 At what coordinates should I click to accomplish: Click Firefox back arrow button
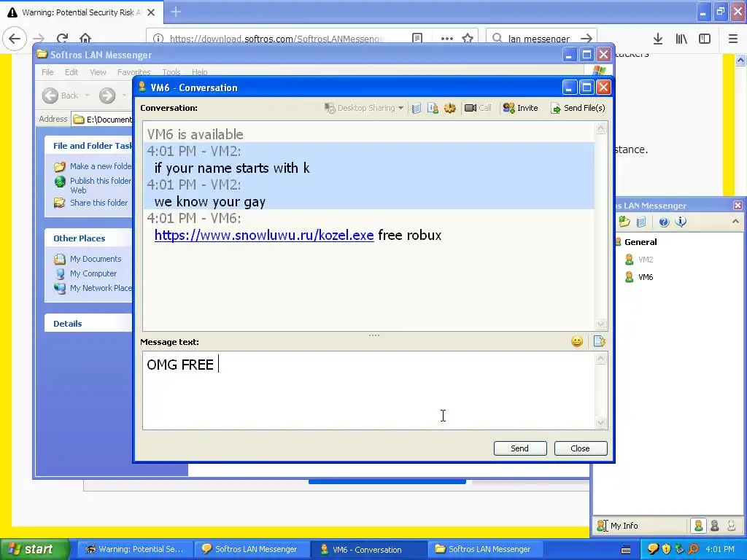click(x=15, y=39)
